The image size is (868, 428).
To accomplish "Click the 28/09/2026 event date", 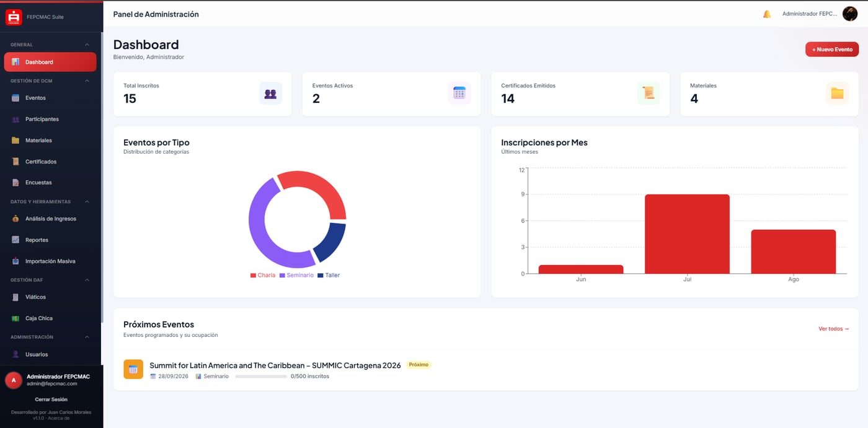I will pyautogui.click(x=173, y=377).
